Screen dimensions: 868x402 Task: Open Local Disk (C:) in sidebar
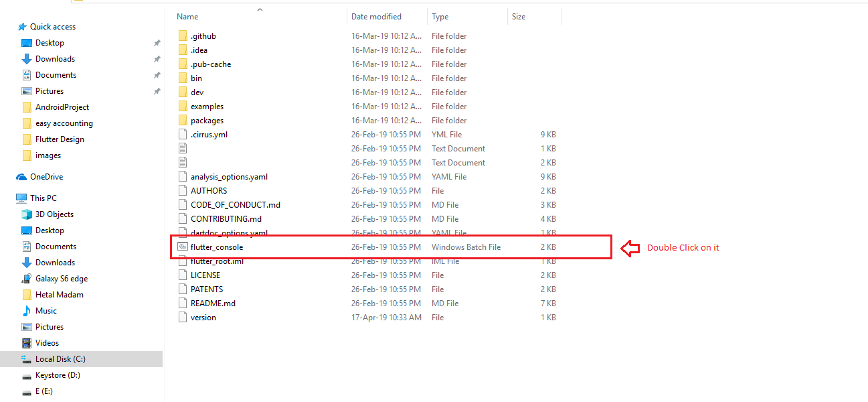tap(60, 359)
